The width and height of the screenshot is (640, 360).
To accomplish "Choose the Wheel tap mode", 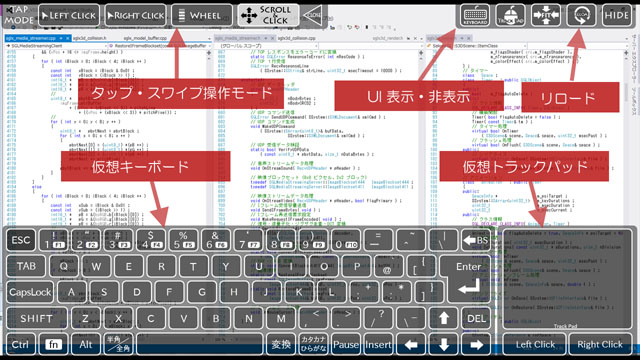I will 202,16.
